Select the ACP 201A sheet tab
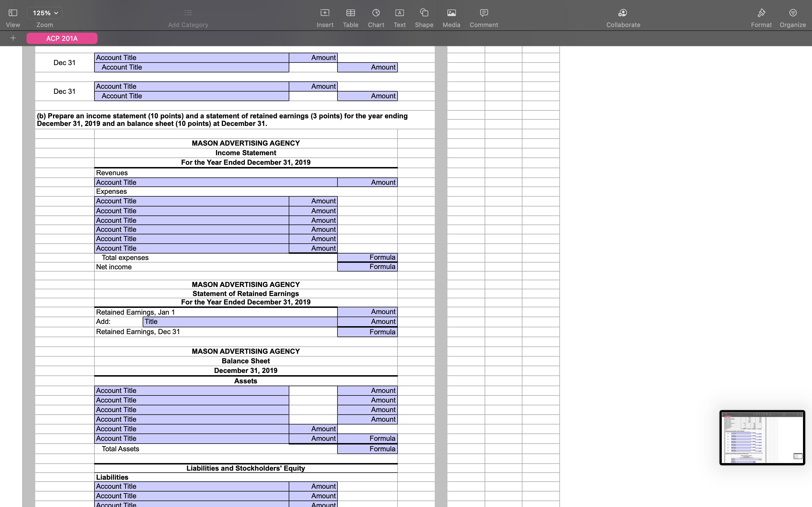This screenshot has width=812, height=507. click(x=62, y=38)
